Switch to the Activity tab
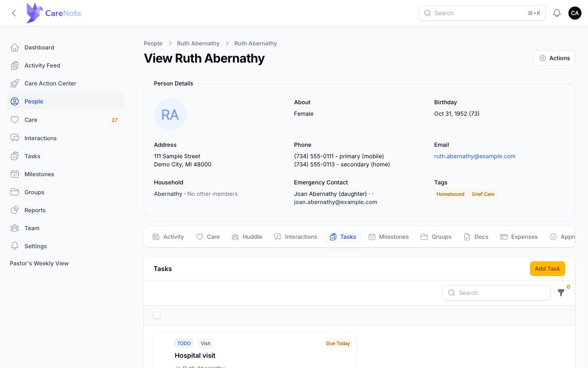The height and width of the screenshot is (368, 588). pos(168,237)
